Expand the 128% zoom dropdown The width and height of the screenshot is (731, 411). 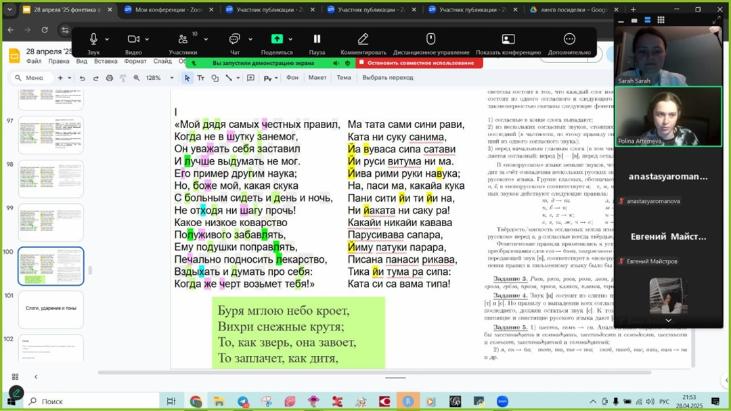click(x=156, y=77)
